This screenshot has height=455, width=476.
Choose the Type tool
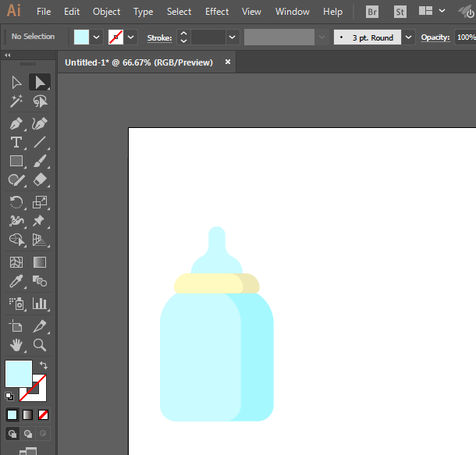tap(16, 142)
